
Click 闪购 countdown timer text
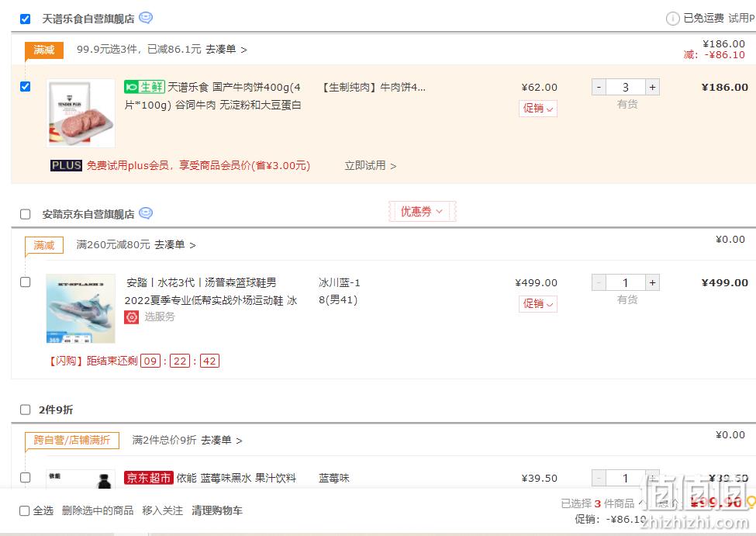(x=133, y=361)
